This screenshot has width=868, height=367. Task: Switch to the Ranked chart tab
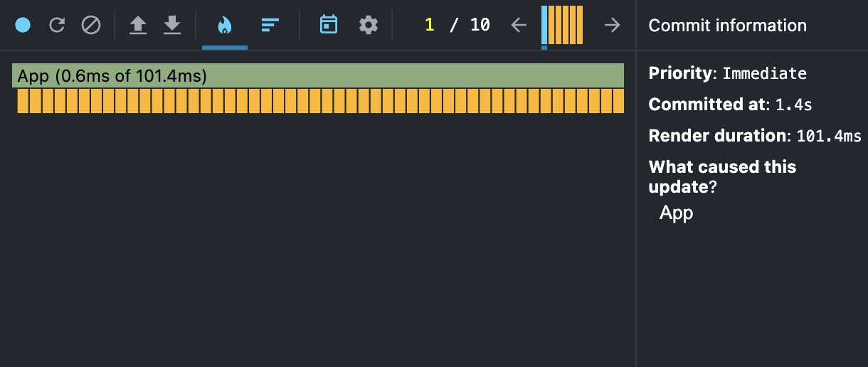(269, 26)
